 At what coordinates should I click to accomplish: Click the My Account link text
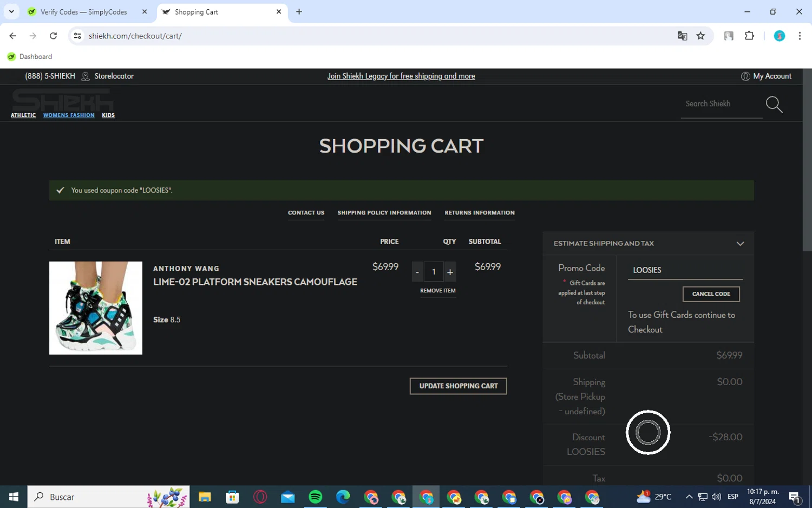click(x=772, y=76)
